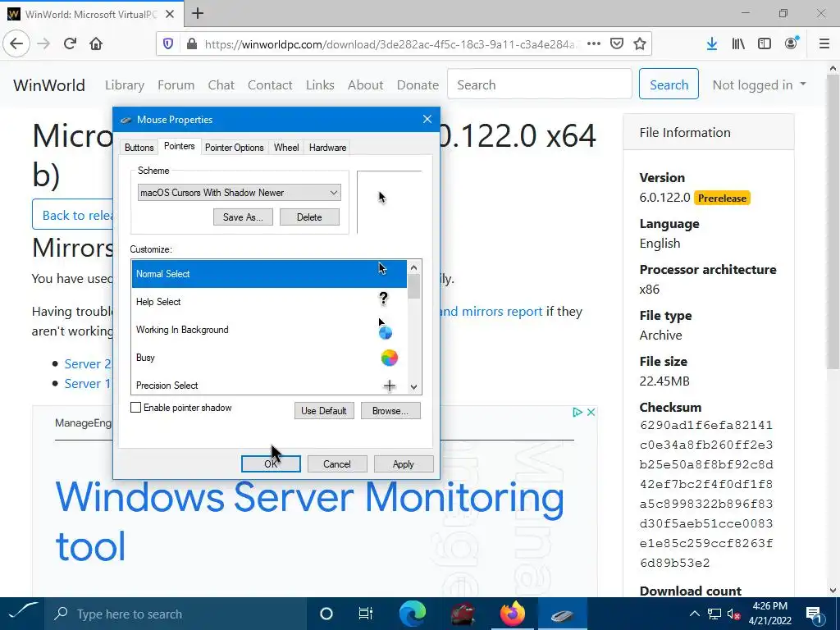Open Windows Start menu
The width and height of the screenshot is (840, 630).
(22, 614)
